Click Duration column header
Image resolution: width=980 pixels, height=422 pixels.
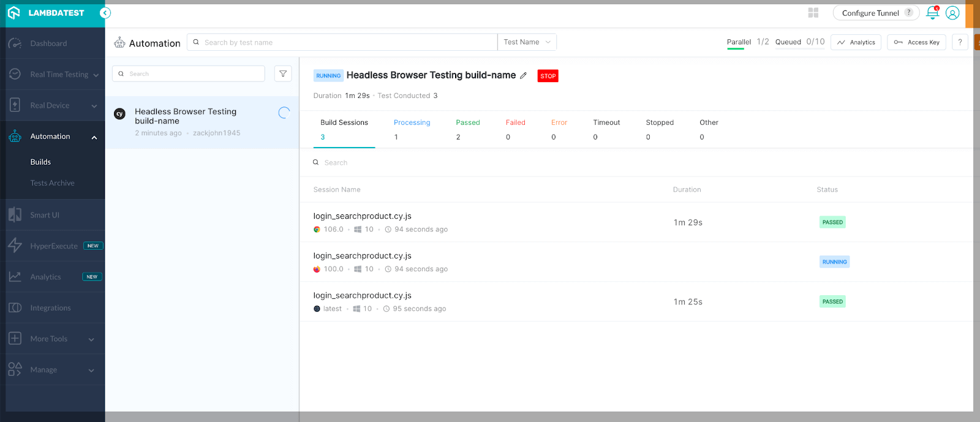tap(687, 190)
